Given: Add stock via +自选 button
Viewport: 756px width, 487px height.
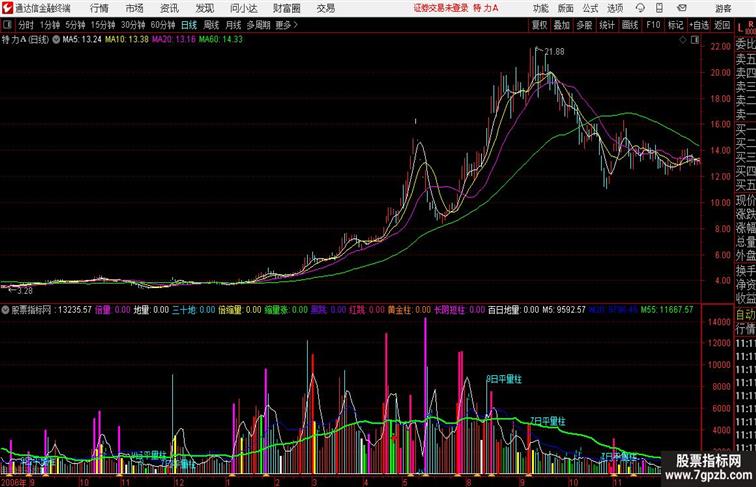Looking at the screenshot, I should (699, 25).
